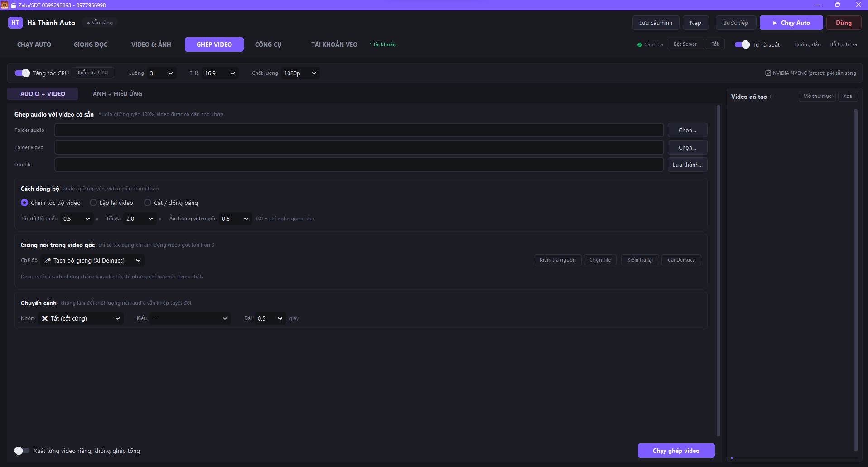The image size is (868, 467).
Task: Toggle the NVIDIA NVENC checkbox
Action: (x=768, y=73)
